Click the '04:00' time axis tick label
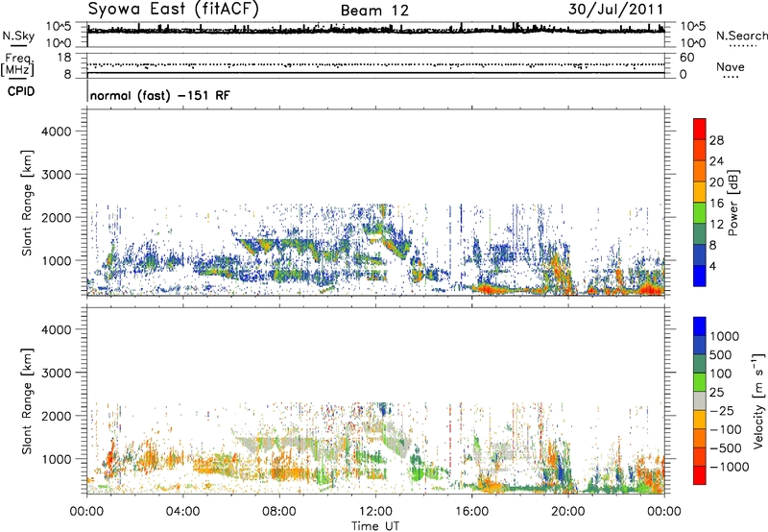Viewport: 768px width, 532px height. (183, 512)
